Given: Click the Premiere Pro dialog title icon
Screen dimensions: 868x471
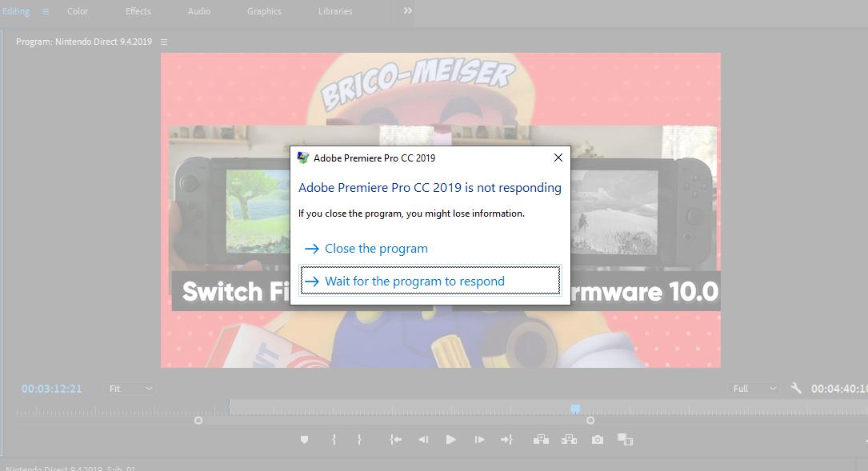Looking at the screenshot, I should click(303, 158).
